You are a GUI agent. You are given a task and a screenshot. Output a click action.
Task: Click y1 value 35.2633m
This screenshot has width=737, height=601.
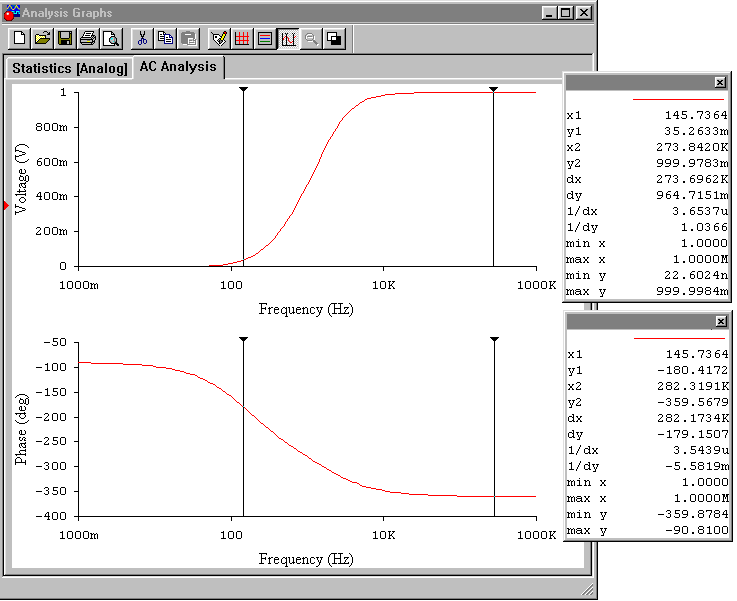pos(696,131)
